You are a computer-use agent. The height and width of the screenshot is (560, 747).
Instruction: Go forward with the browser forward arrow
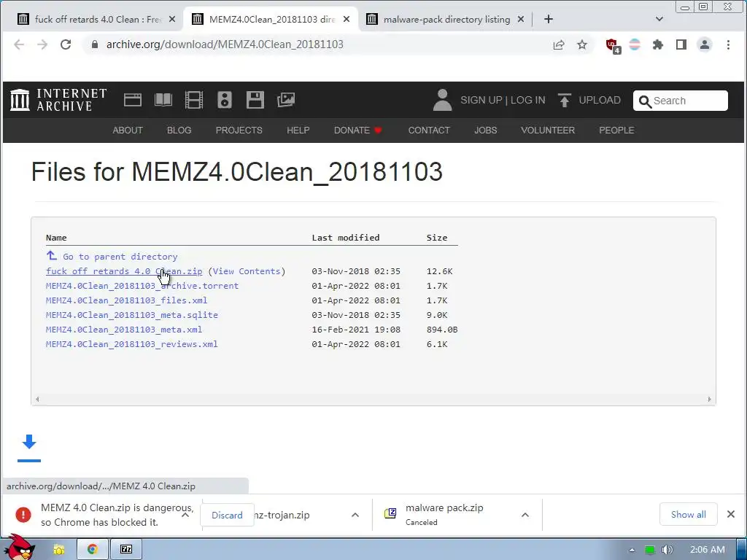[42, 44]
